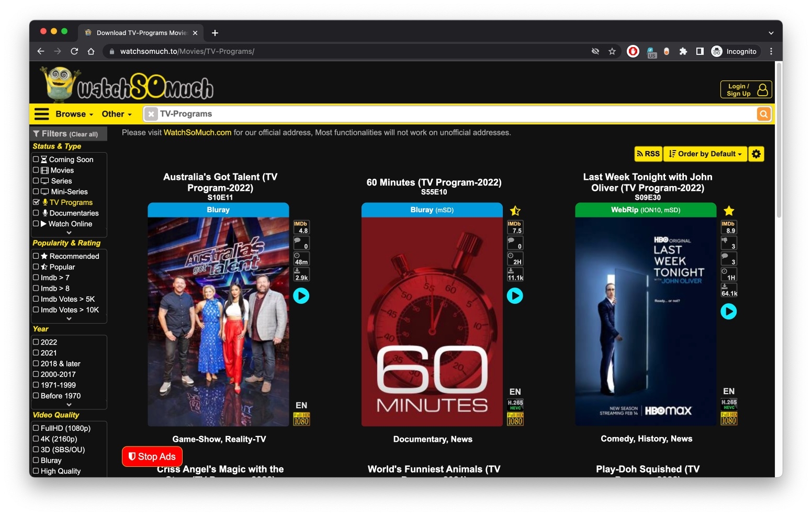
Task: Open Australia's Got Talent title link
Action: coord(220,182)
